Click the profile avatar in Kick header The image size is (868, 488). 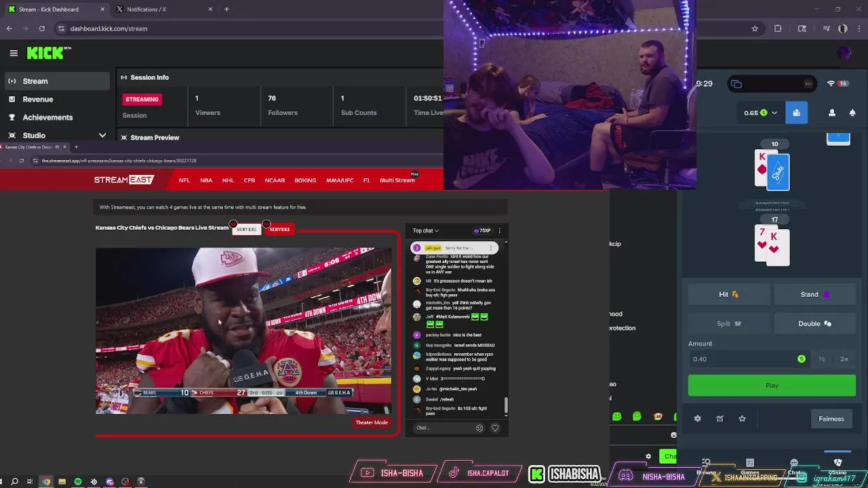click(x=844, y=53)
